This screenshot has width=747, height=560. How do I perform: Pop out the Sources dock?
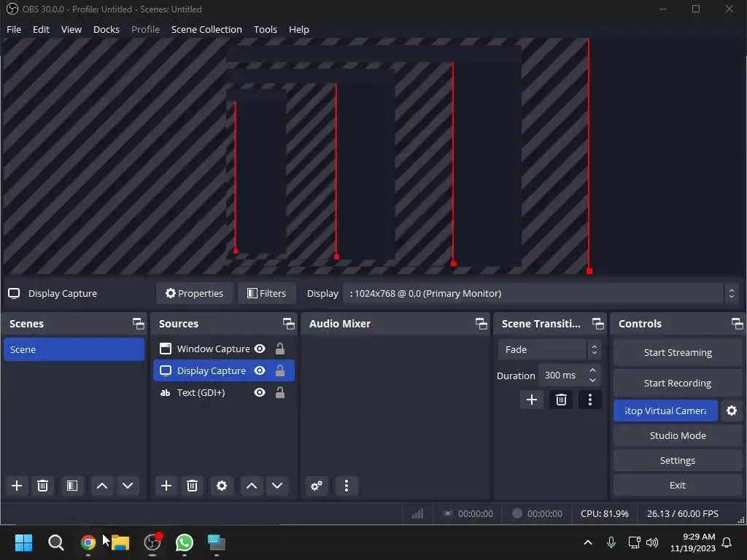coord(288,324)
